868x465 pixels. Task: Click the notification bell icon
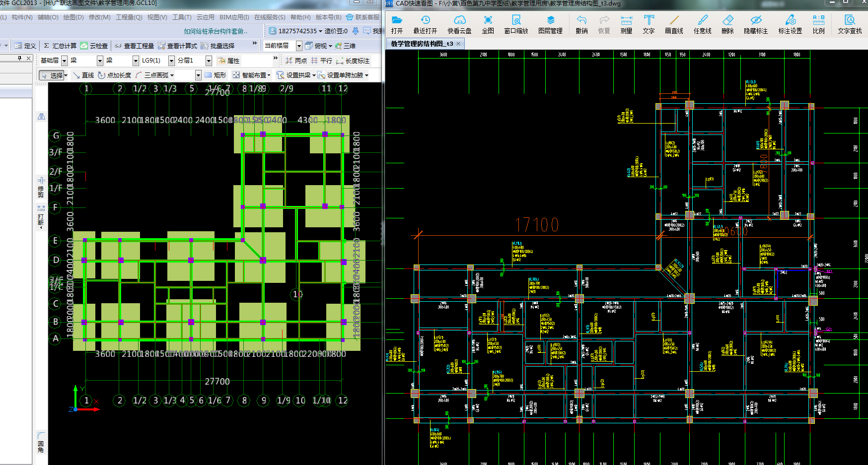(356, 31)
